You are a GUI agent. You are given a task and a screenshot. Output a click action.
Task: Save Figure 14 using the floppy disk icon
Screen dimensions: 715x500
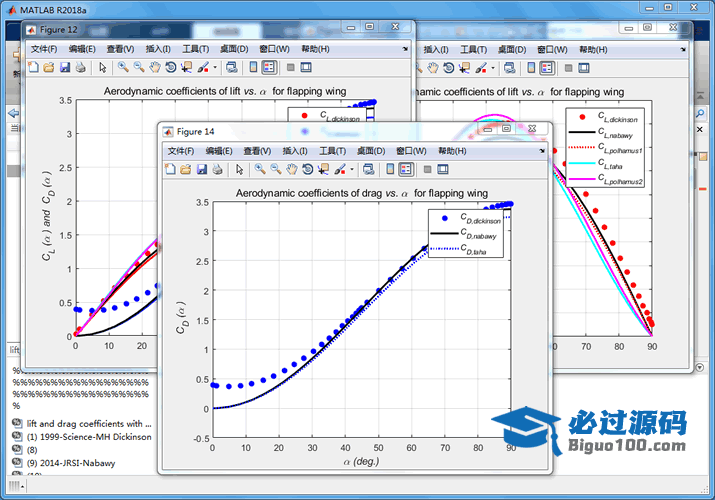pyautogui.click(x=202, y=170)
